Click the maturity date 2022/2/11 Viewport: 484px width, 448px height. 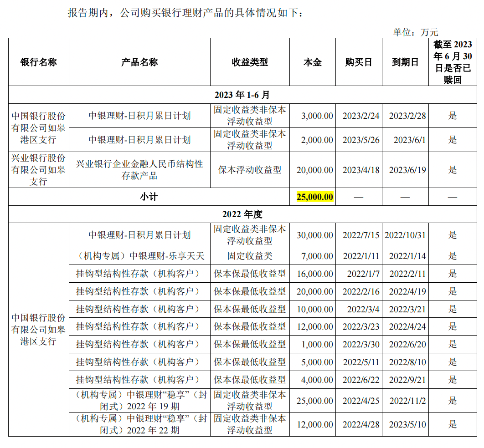coord(407,274)
